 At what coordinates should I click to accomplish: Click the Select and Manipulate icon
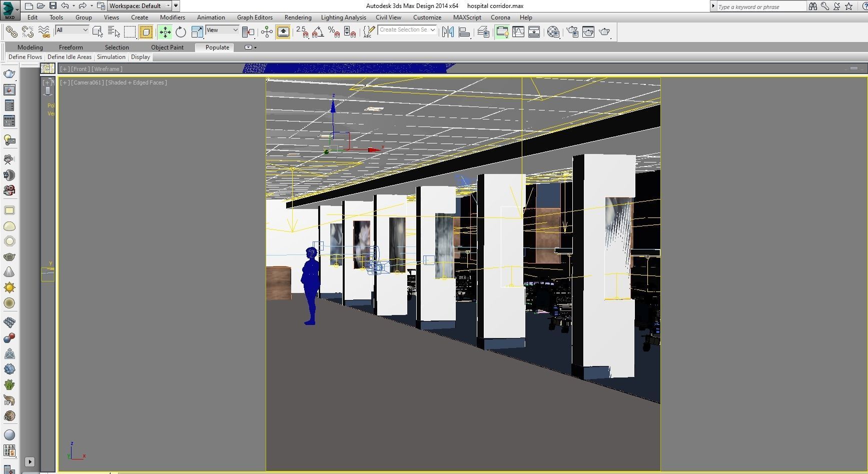click(x=267, y=32)
